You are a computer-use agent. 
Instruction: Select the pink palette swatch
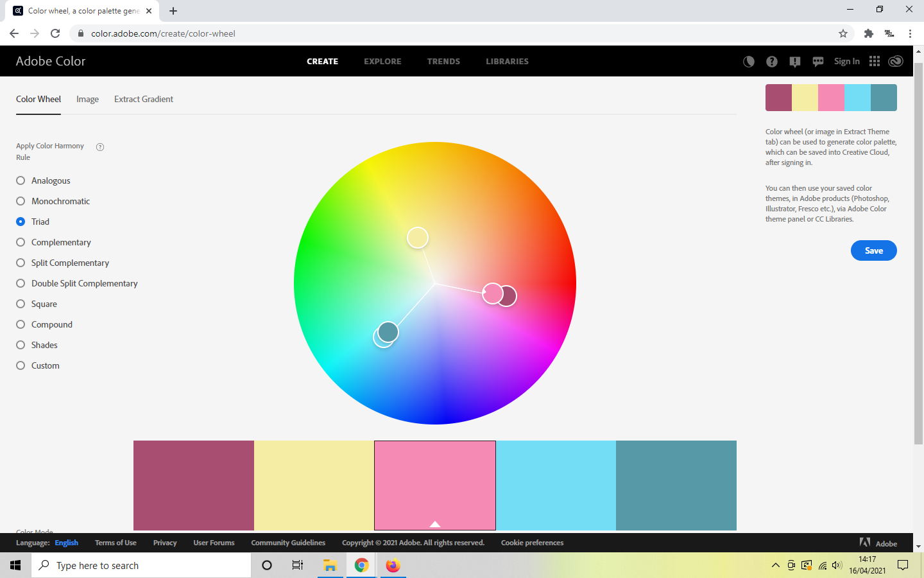point(435,486)
